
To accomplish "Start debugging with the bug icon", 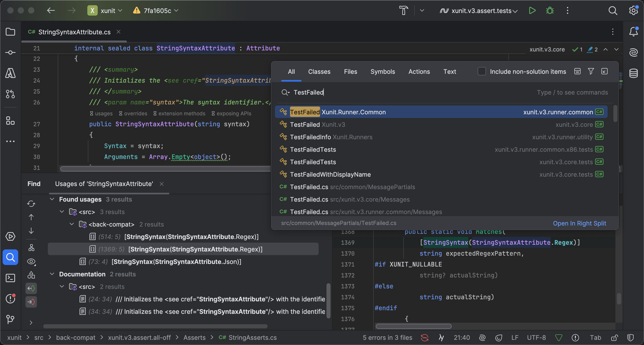I will click(550, 11).
